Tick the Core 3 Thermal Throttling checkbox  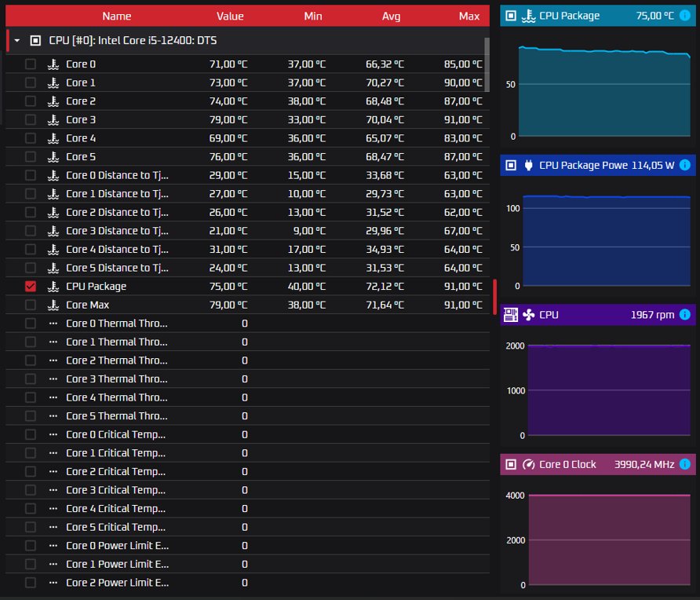click(31, 379)
